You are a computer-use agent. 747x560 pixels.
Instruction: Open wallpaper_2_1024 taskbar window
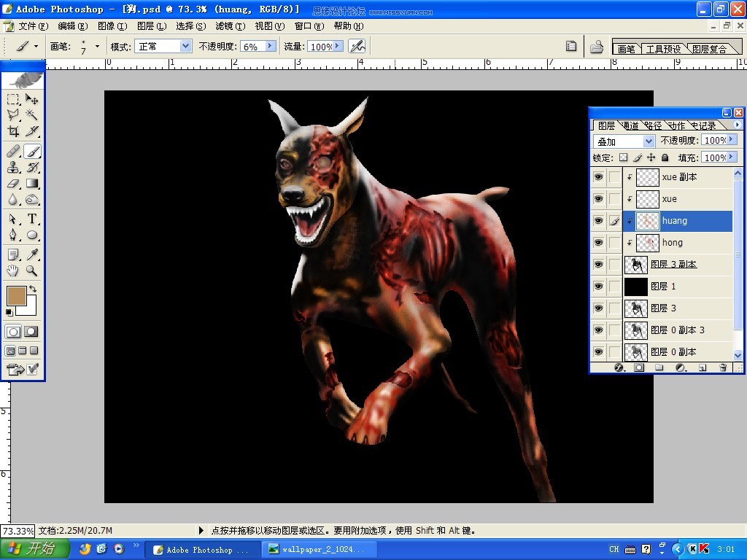coord(319,550)
